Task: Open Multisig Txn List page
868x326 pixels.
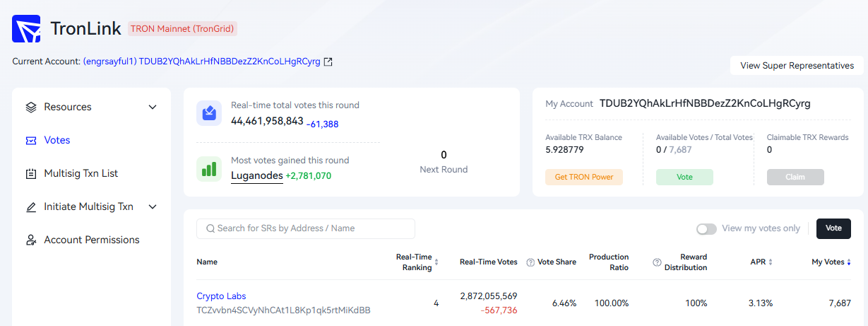Action: [81, 174]
